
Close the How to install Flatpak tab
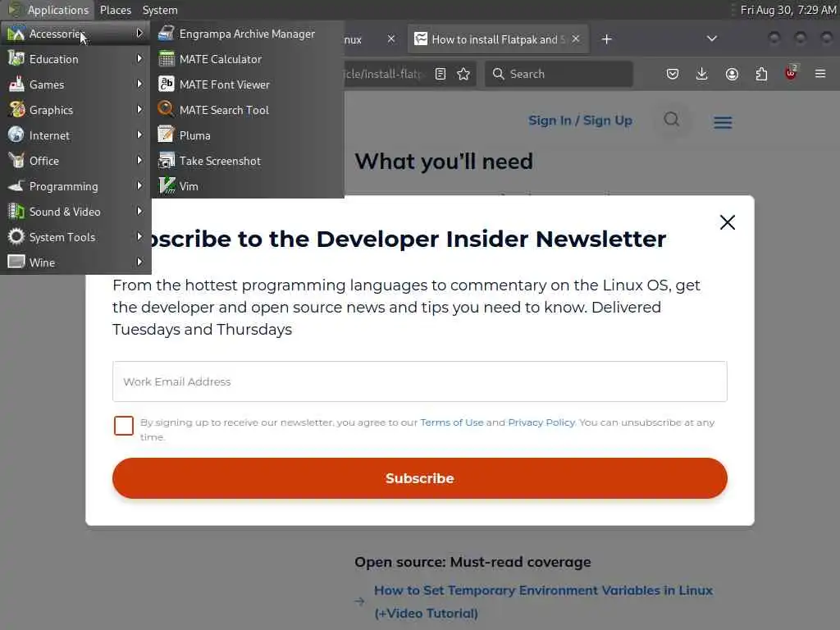[x=576, y=39]
